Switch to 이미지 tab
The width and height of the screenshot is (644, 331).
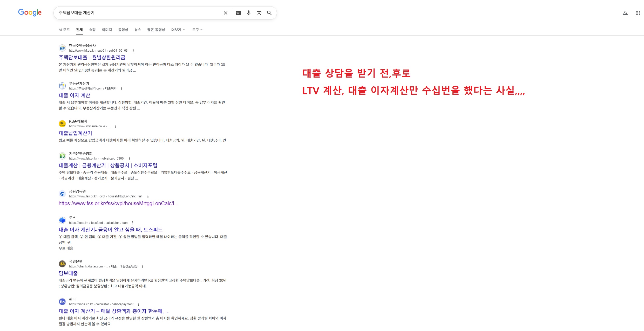(x=107, y=30)
